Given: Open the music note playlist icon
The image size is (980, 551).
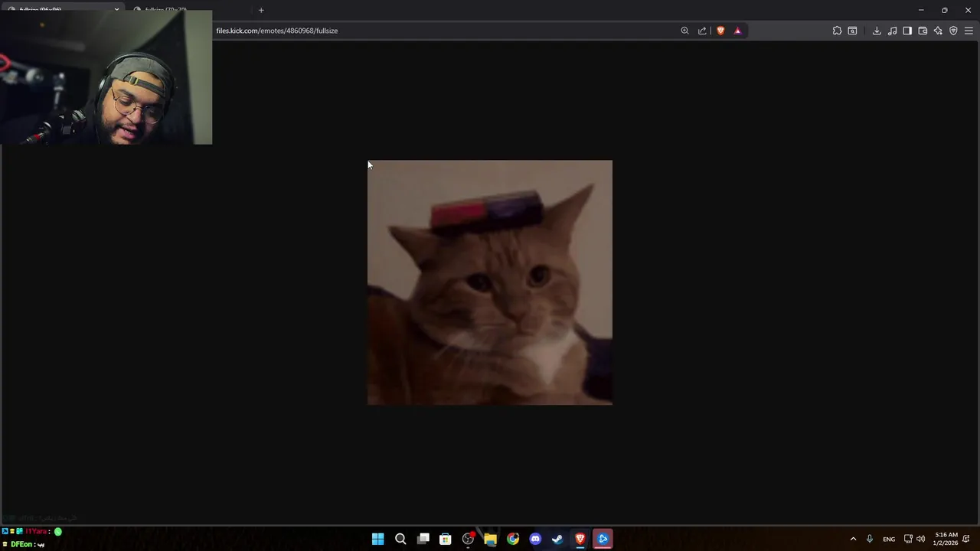Looking at the screenshot, I should tap(892, 31).
